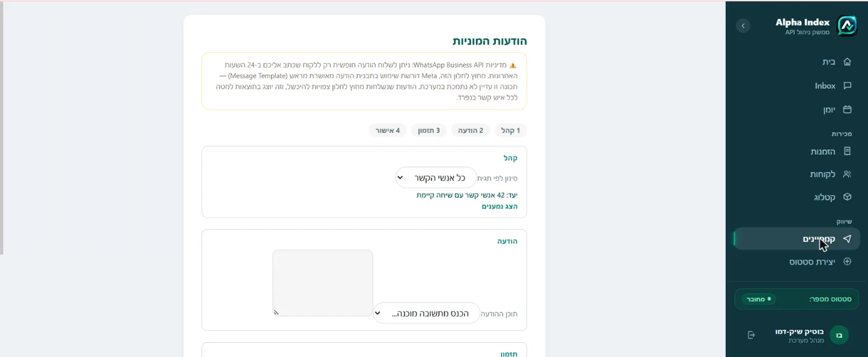Click the תוכן ההודעה label
The image size is (868, 357).
coord(499,314)
